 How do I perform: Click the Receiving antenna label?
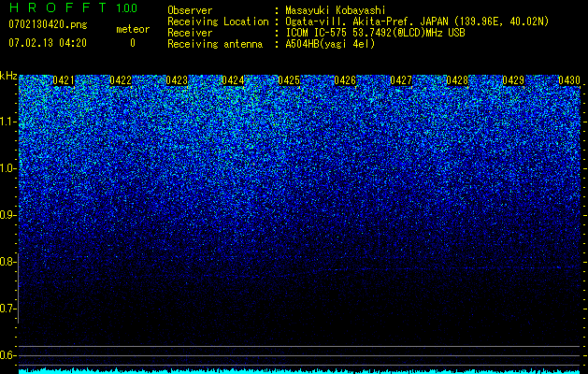pos(215,44)
